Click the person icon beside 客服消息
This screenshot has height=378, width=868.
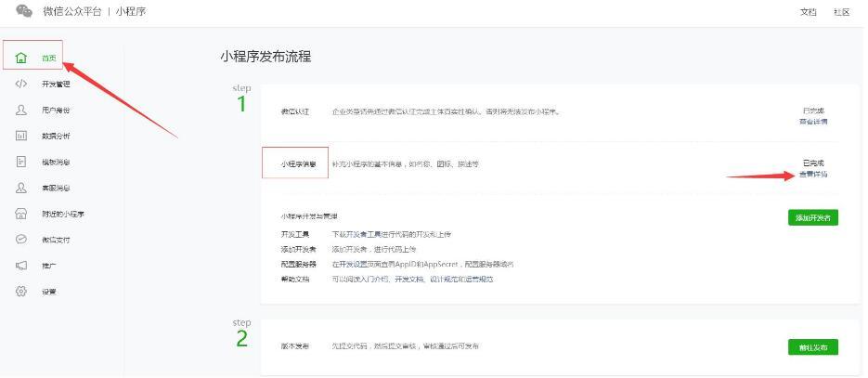pos(21,188)
